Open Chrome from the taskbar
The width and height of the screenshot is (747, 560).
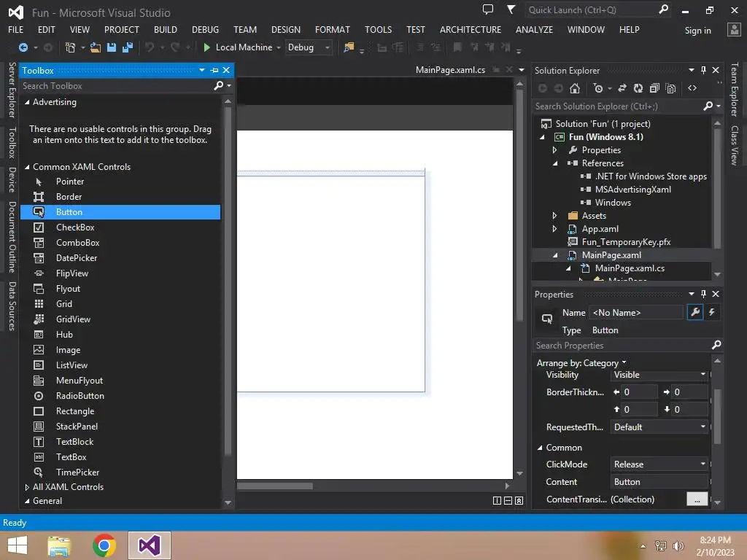click(104, 545)
